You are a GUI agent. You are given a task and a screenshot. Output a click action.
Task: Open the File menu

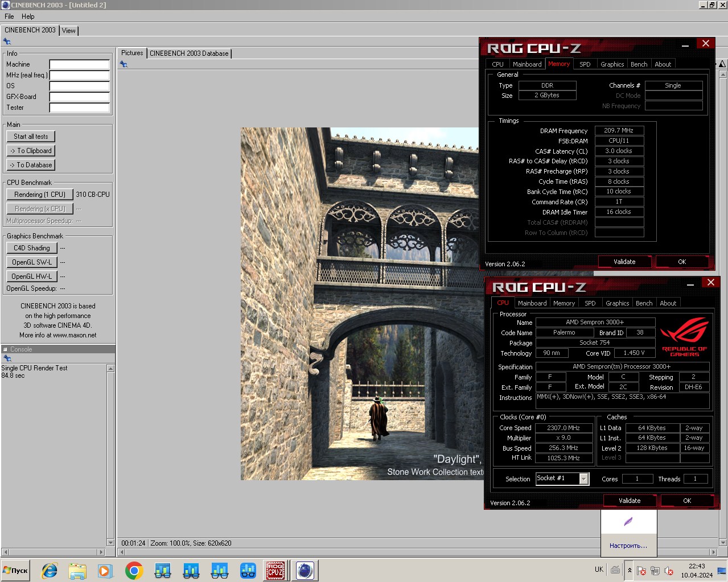tap(9, 16)
